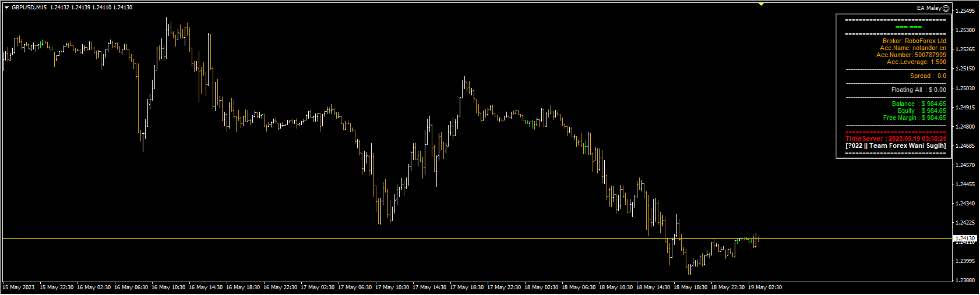The width and height of the screenshot is (980, 295).
Task: Click the red TimeServer timestamp label
Action: pos(896,139)
